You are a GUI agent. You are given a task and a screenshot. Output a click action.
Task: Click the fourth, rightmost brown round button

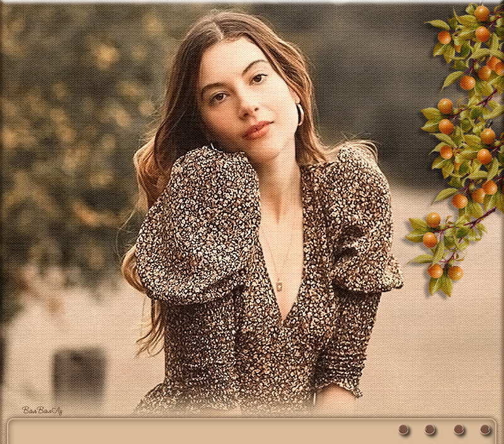485,429
